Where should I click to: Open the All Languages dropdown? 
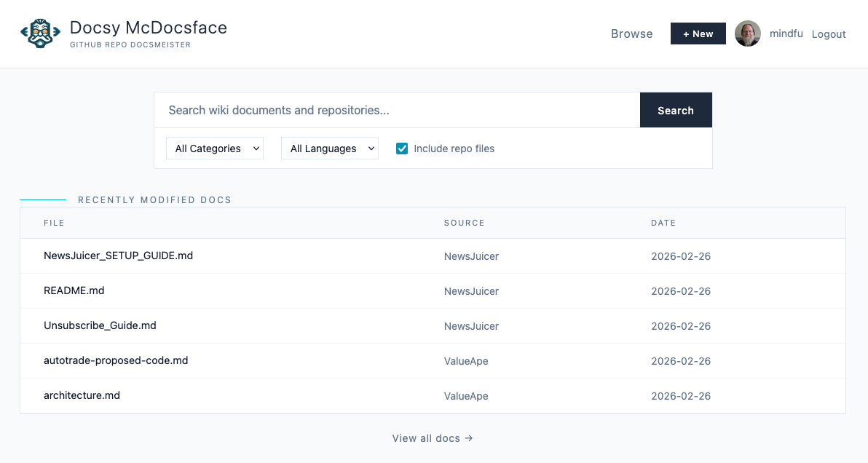coord(329,148)
